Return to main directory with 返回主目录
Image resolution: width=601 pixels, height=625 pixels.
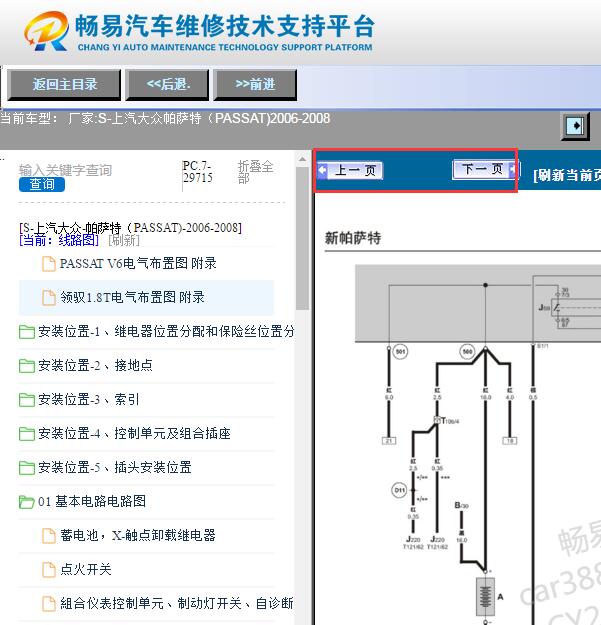(x=64, y=85)
